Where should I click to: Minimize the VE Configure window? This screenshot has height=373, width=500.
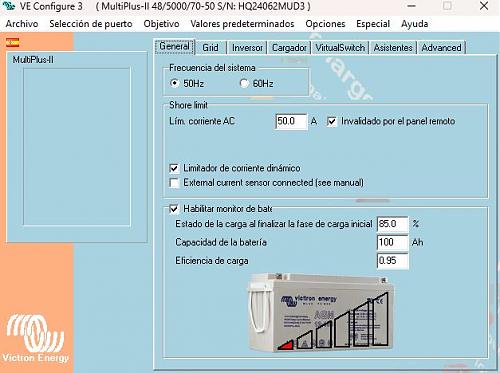412,6
